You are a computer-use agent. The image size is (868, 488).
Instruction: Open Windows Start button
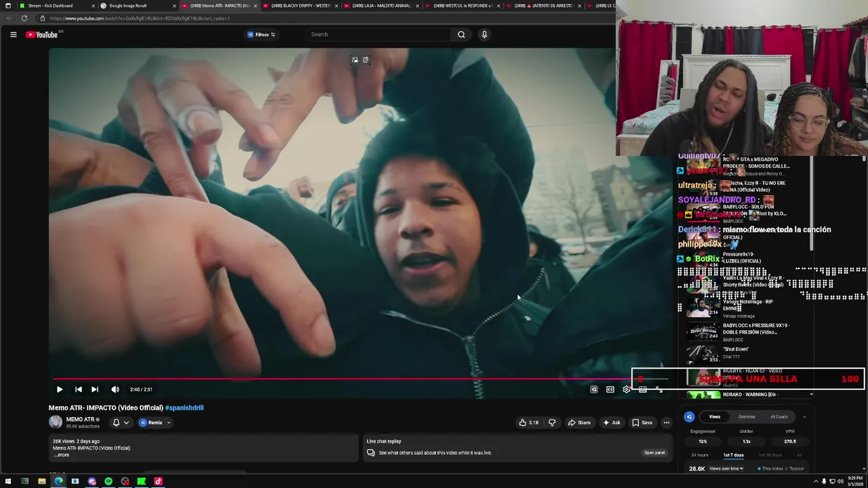pos(8,481)
